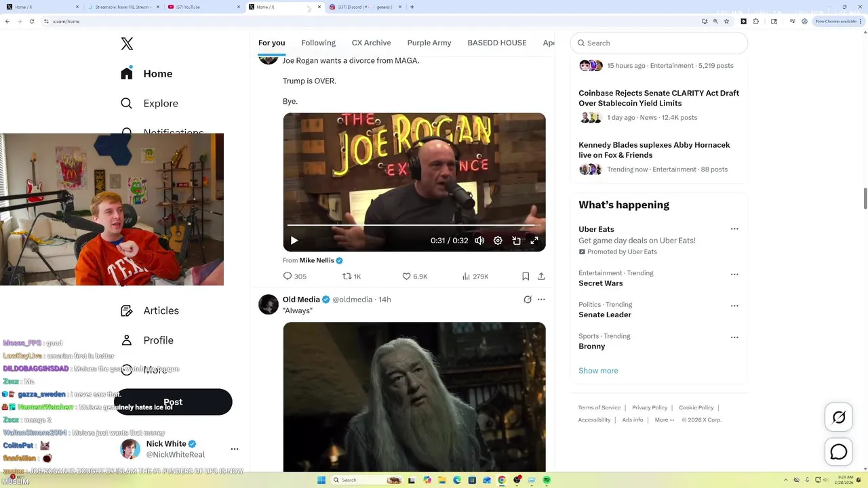The image size is (868, 488).
Task: Switch to the BASEDD HOUSE tab
Action: (x=496, y=43)
